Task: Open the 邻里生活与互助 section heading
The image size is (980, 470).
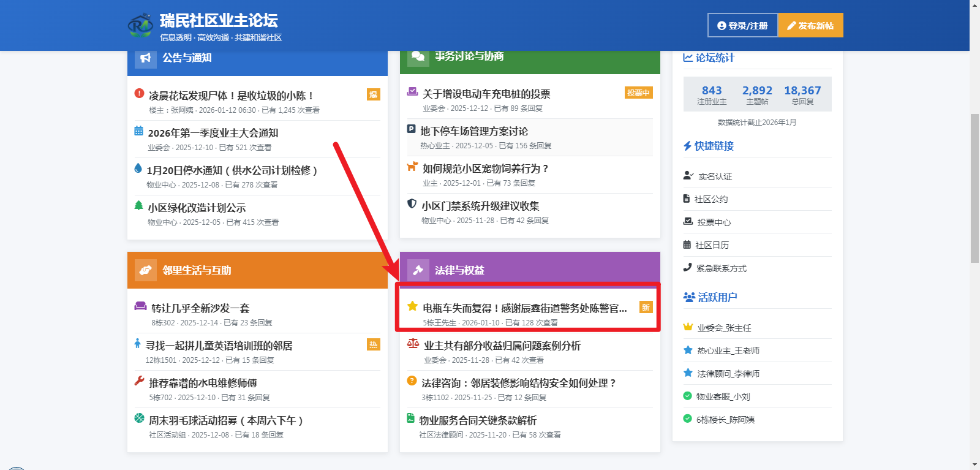Action: pos(197,270)
